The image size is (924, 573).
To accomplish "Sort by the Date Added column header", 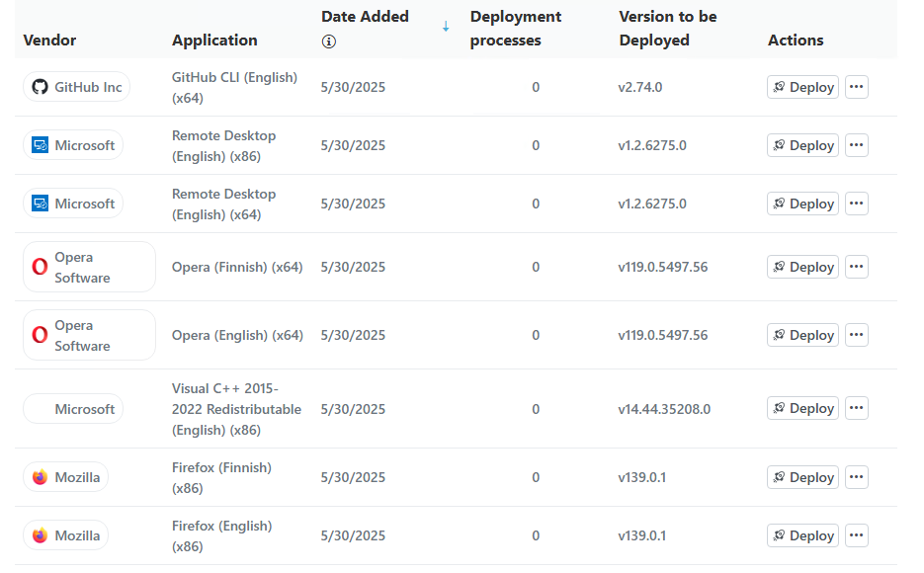I will pyautogui.click(x=365, y=17).
